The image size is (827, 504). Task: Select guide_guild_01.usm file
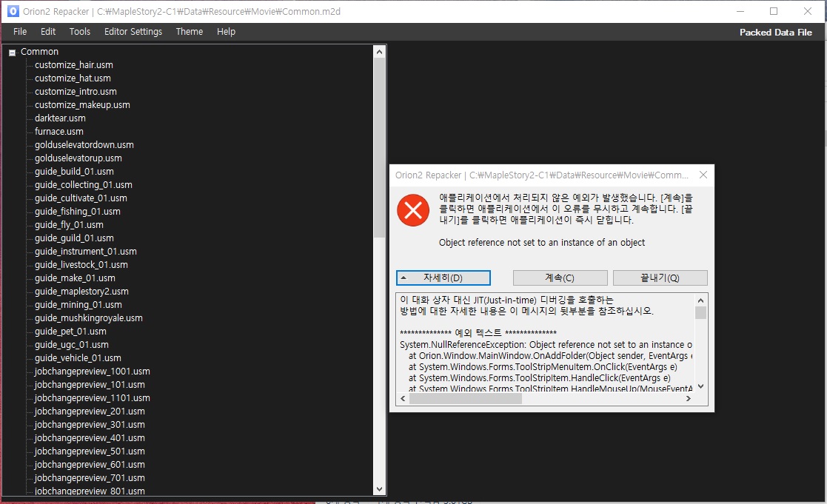point(74,238)
